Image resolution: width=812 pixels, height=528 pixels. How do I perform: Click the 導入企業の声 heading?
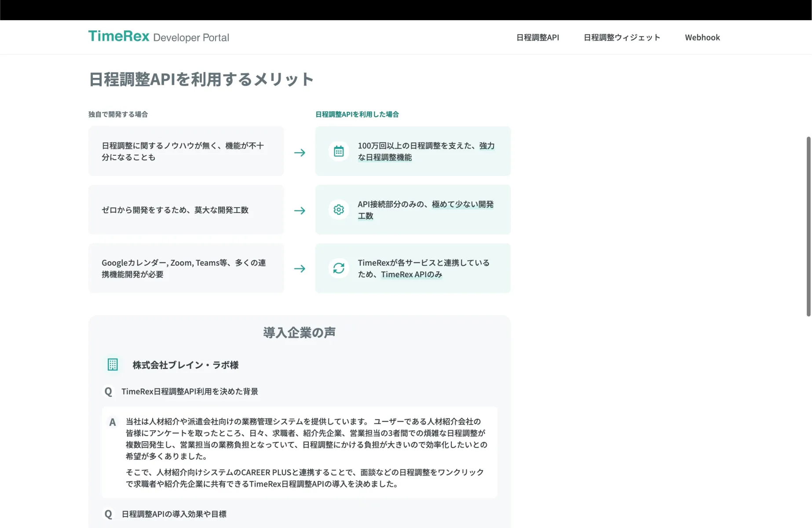tap(300, 333)
